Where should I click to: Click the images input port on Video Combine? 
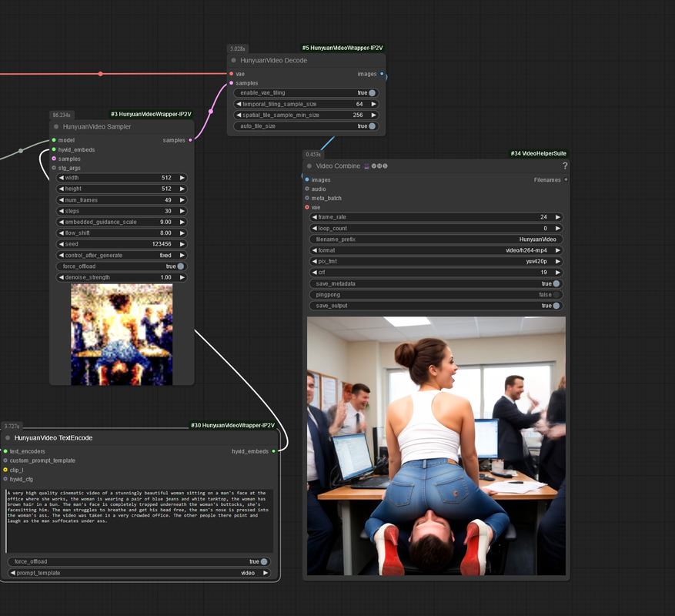[307, 179]
